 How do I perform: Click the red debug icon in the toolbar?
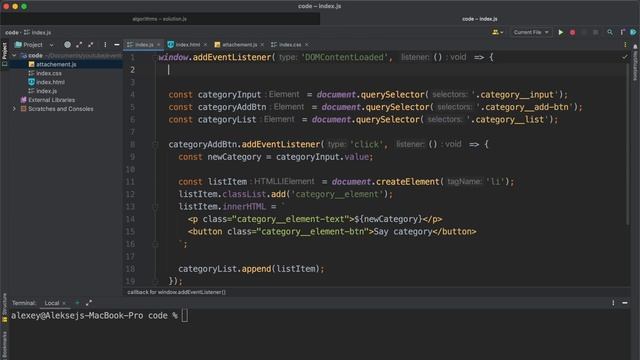[572, 32]
